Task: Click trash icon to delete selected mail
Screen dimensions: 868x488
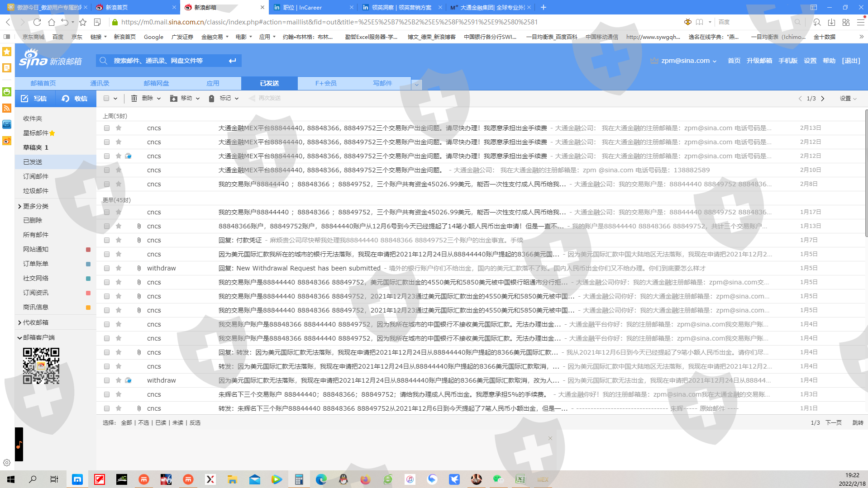Action: pyautogui.click(x=134, y=98)
